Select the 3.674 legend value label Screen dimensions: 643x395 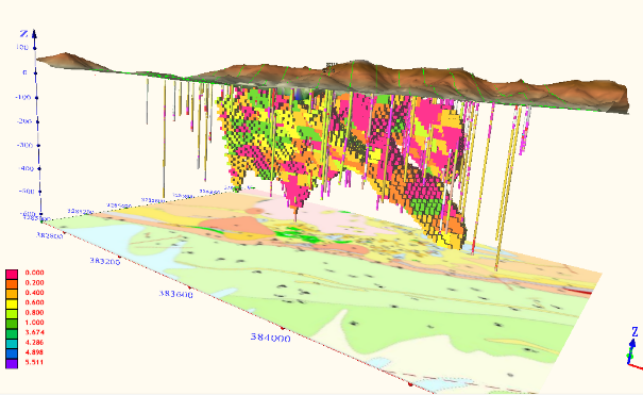tap(34, 332)
